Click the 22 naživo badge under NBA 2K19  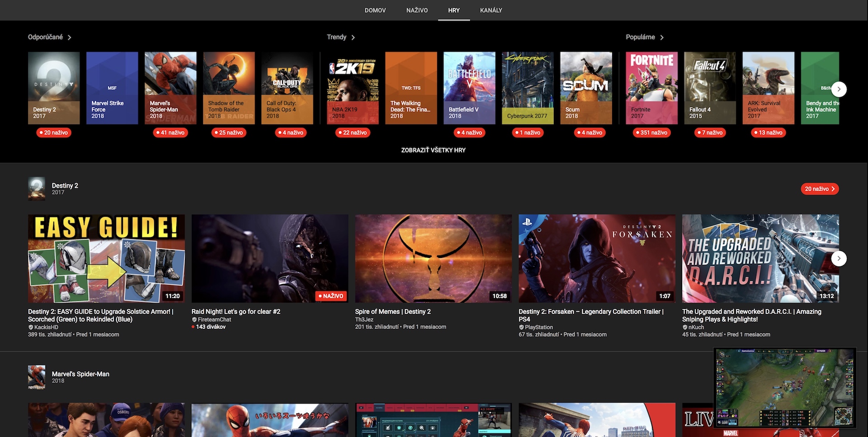(x=353, y=133)
